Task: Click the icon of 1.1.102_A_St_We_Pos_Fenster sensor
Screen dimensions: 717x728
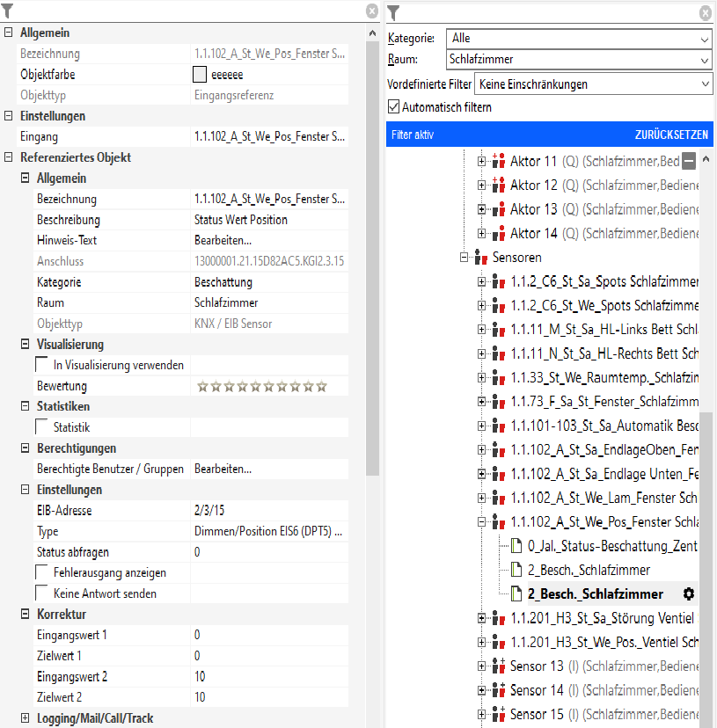Action: pyautogui.click(x=499, y=522)
